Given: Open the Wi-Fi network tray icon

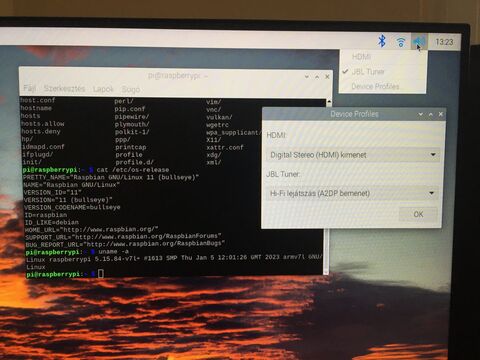Looking at the screenshot, I should 401,42.
